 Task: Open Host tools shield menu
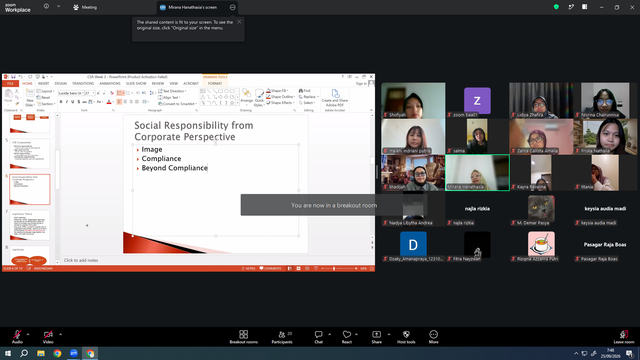point(406,337)
